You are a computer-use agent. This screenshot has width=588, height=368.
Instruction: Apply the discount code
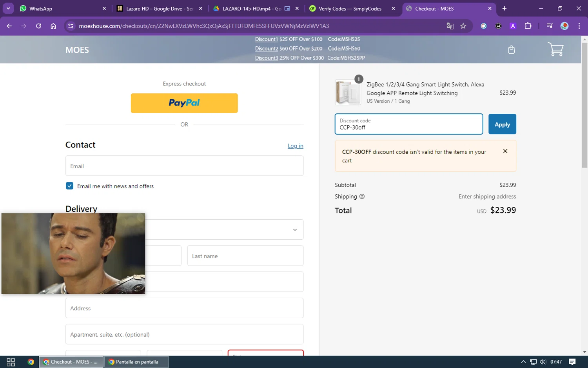[x=502, y=124]
